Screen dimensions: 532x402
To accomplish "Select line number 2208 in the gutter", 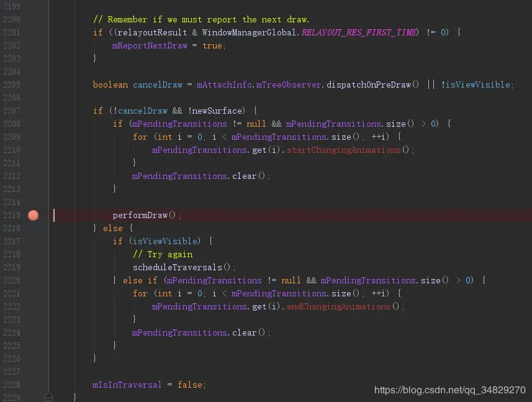I will pos(12,124).
